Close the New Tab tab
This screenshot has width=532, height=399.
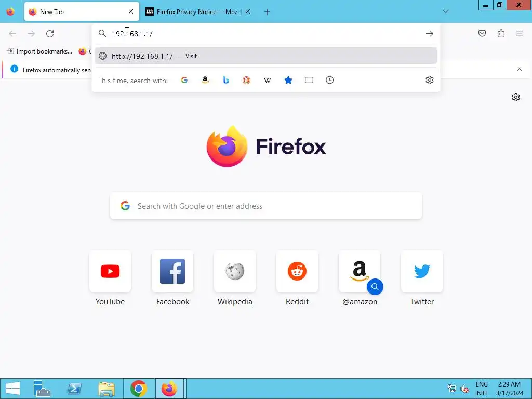point(131,11)
